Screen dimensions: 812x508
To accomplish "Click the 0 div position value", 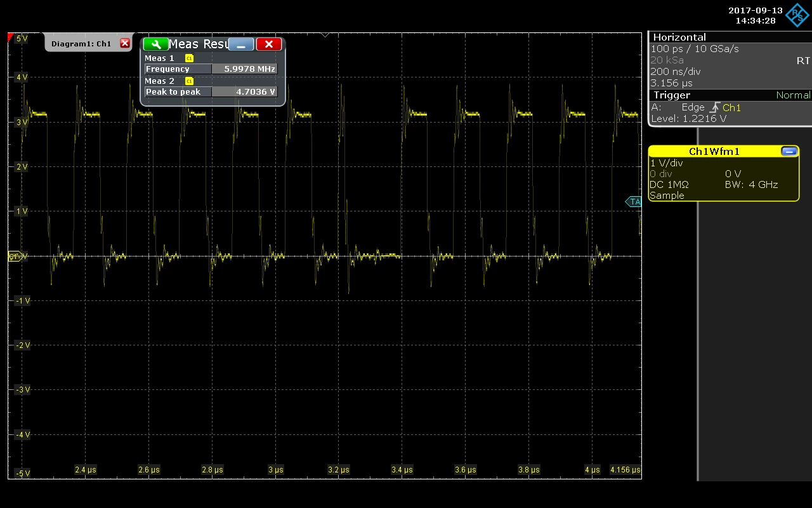I will pos(661,174).
